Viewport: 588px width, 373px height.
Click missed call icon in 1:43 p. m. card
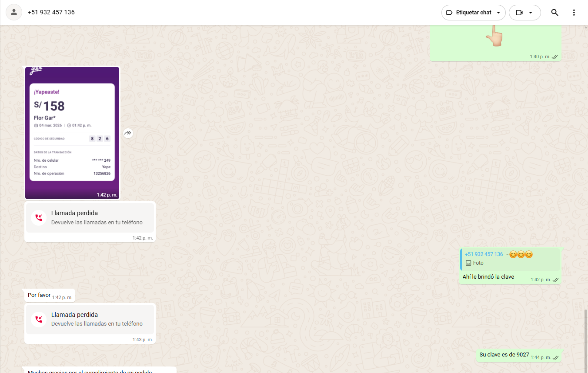pos(39,319)
